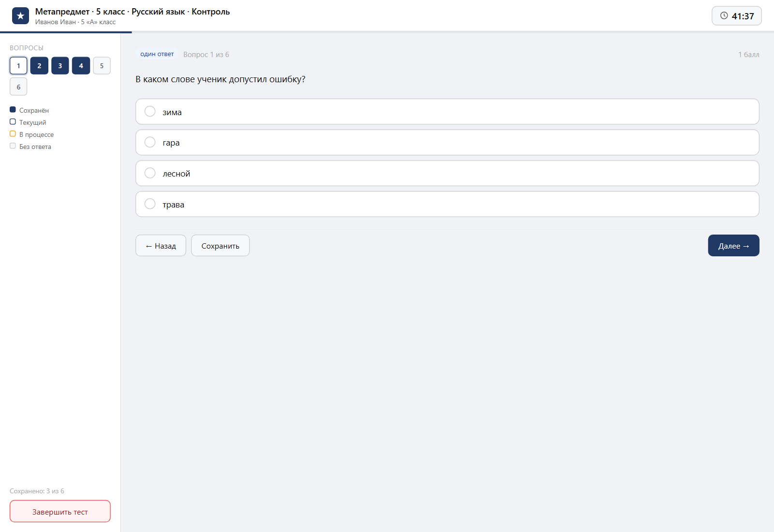Click the timer showing 41:37

click(736, 16)
